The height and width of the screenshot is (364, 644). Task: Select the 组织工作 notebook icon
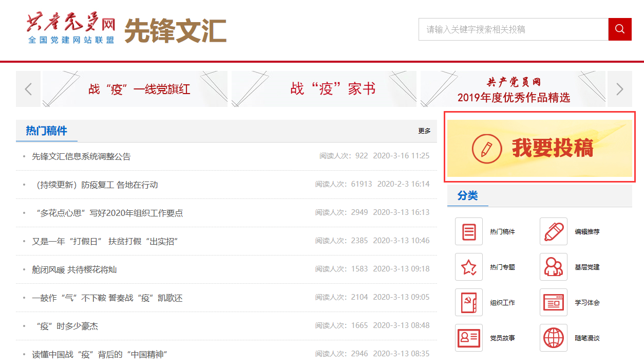coord(468,302)
